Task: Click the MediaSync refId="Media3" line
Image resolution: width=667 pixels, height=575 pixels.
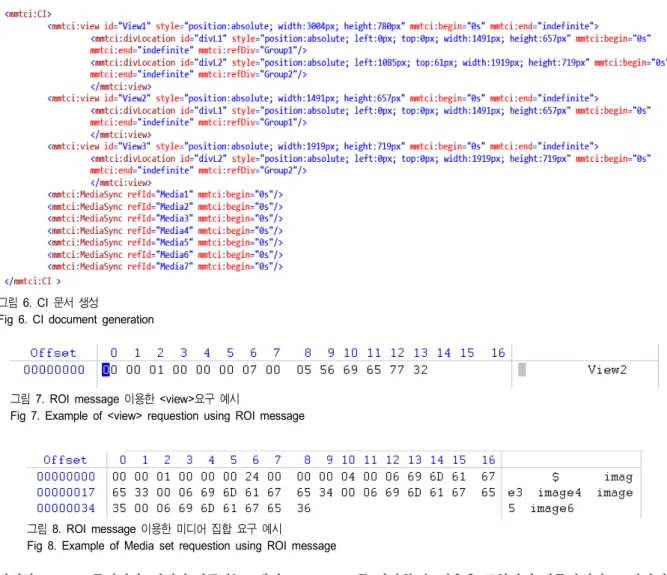Action: (165, 219)
